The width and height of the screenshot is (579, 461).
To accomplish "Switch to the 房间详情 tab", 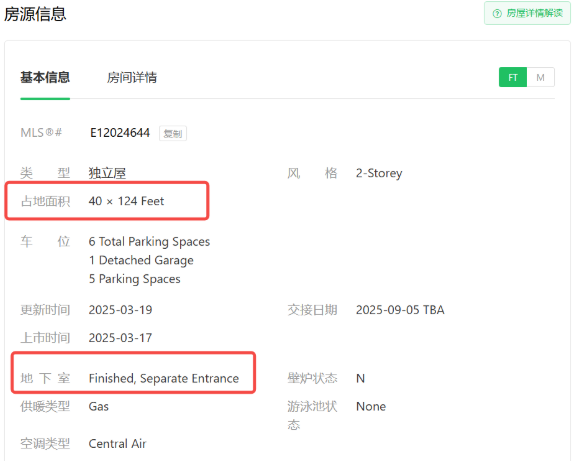I will click(132, 78).
